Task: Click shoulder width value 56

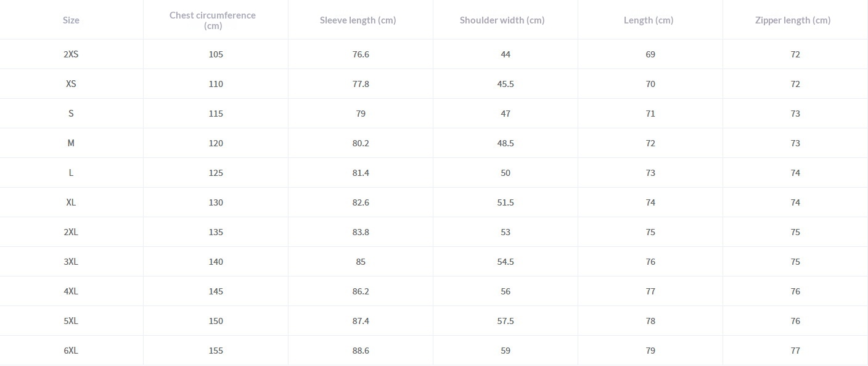Action: pyautogui.click(x=506, y=291)
